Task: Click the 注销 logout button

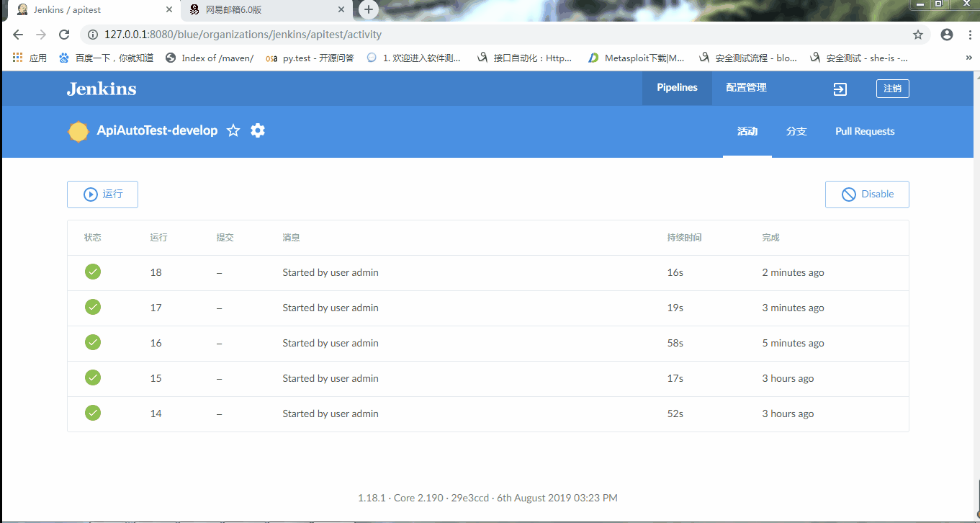Action: 893,89
